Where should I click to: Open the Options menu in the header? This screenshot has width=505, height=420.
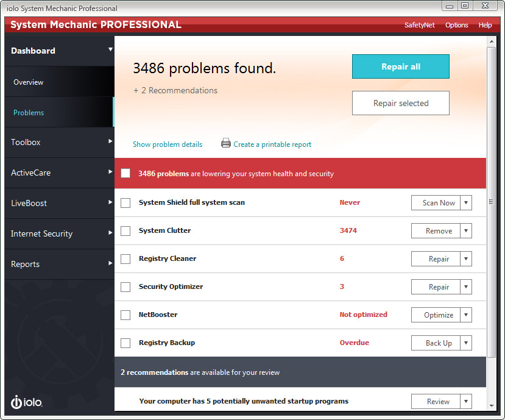pyautogui.click(x=456, y=25)
